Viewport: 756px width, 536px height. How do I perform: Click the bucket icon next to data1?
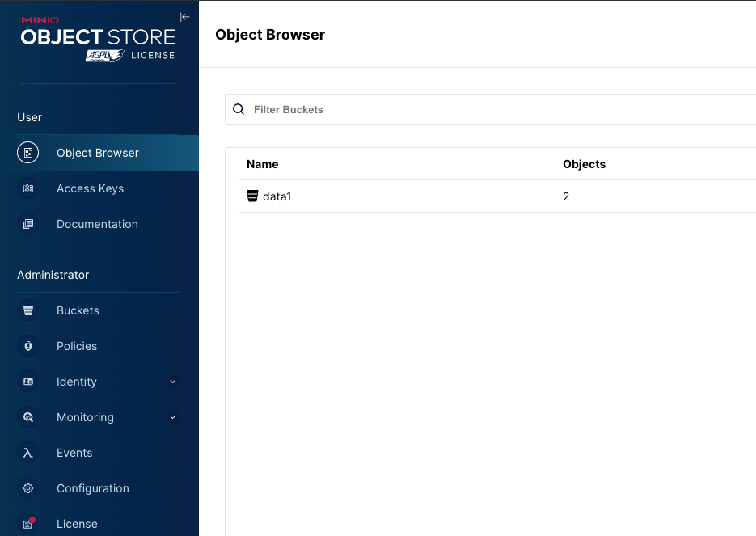(251, 196)
